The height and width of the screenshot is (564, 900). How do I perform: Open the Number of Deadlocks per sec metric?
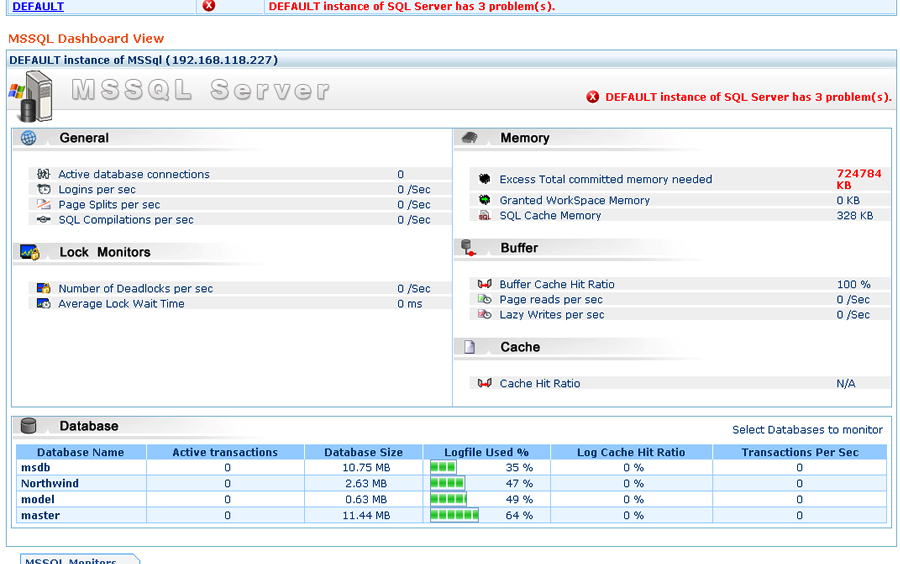point(135,289)
